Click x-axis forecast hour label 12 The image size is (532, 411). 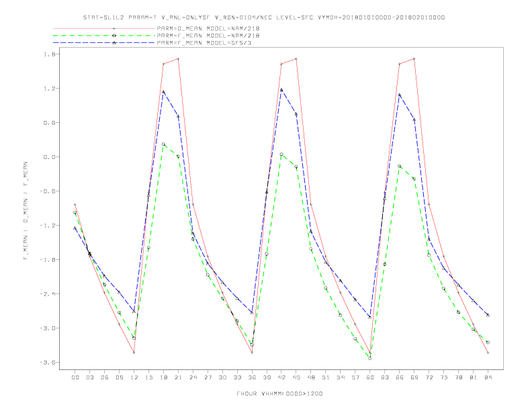pyautogui.click(x=134, y=377)
